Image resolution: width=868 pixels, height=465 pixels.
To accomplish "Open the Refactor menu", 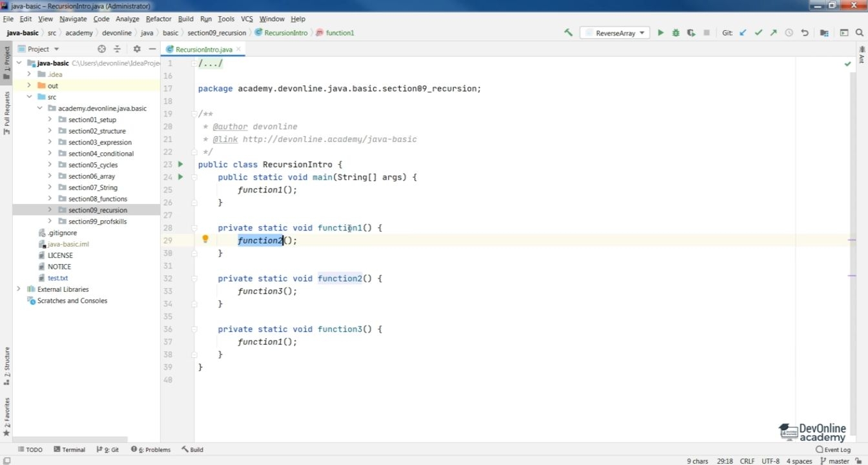I will tap(159, 19).
